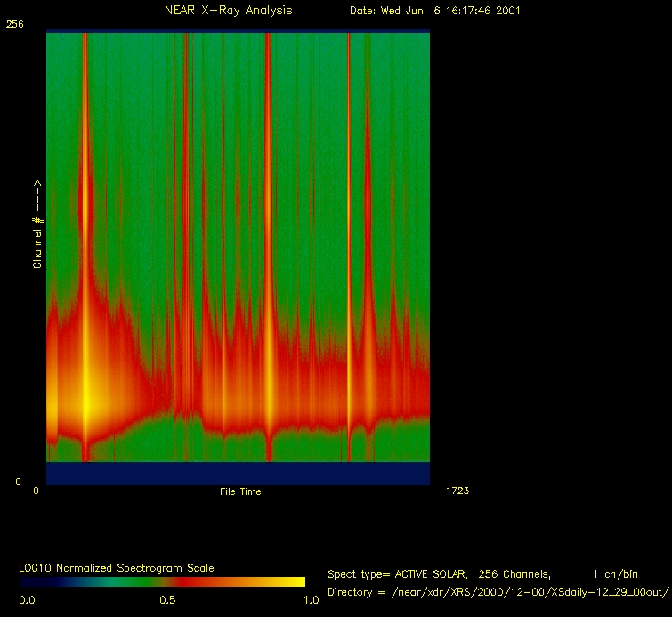Click the date timestamp at the top
The width and height of the screenshot is (672, 617).
435,11
